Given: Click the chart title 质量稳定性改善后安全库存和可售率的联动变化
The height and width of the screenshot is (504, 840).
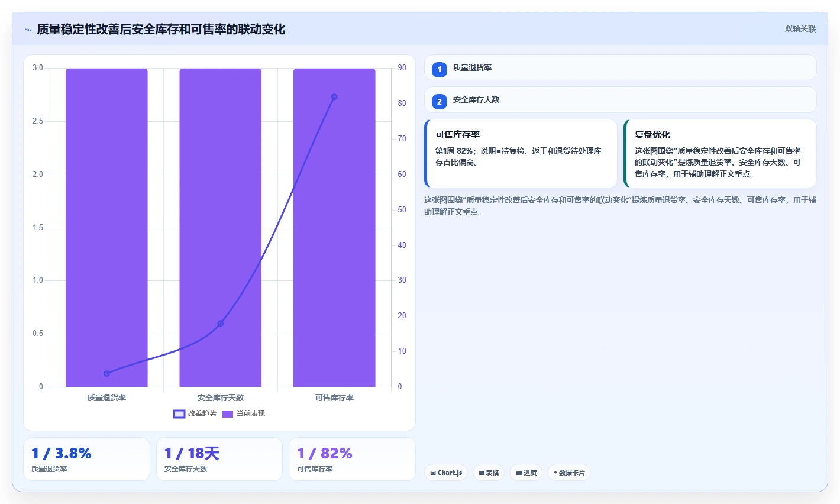Looking at the screenshot, I should (161, 30).
